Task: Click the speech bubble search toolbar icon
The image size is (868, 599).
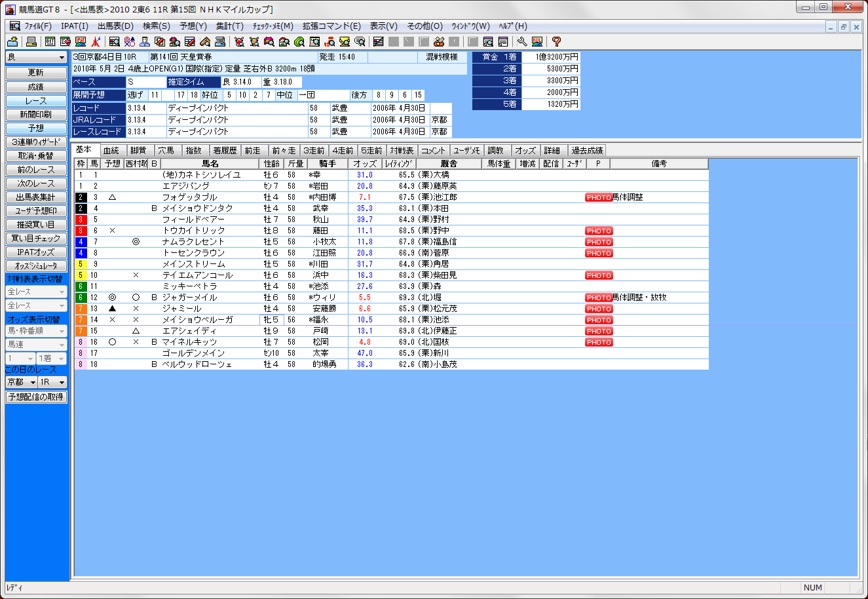Action: (360, 42)
